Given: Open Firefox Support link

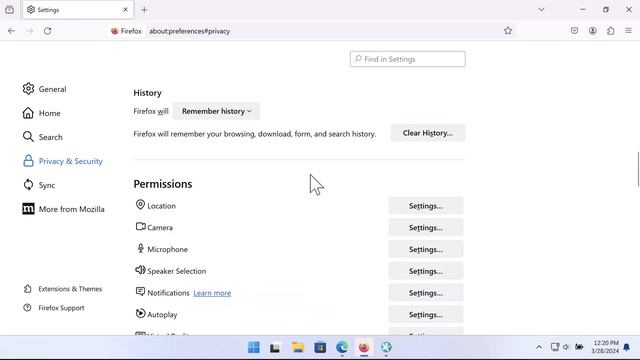Looking at the screenshot, I should click(x=54, y=308).
